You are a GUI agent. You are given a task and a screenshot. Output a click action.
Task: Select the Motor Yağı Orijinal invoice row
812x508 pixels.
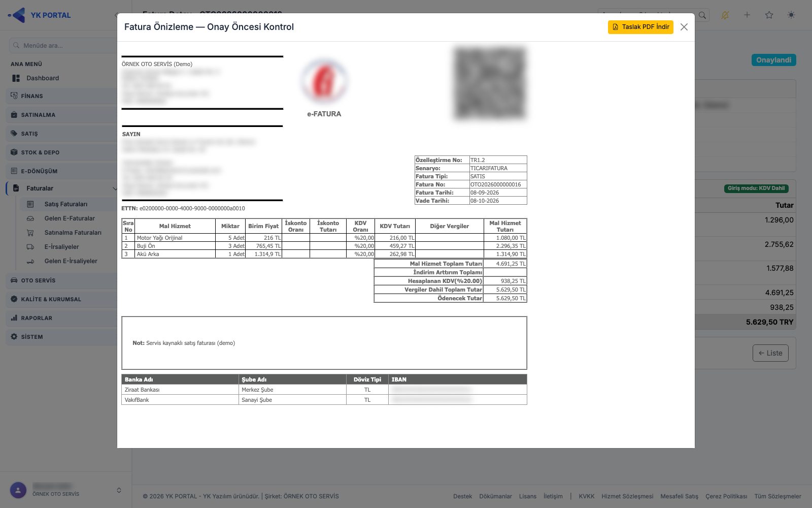(324, 238)
